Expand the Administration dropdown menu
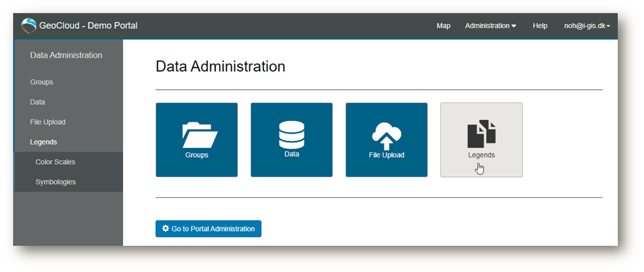The width and height of the screenshot is (644, 272). coord(491,26)
